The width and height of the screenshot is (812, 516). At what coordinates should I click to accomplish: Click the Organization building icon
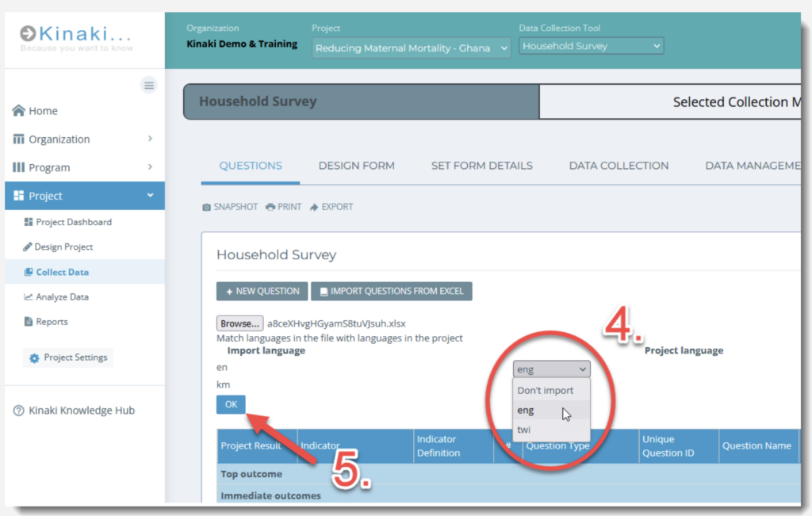(19, 140)
